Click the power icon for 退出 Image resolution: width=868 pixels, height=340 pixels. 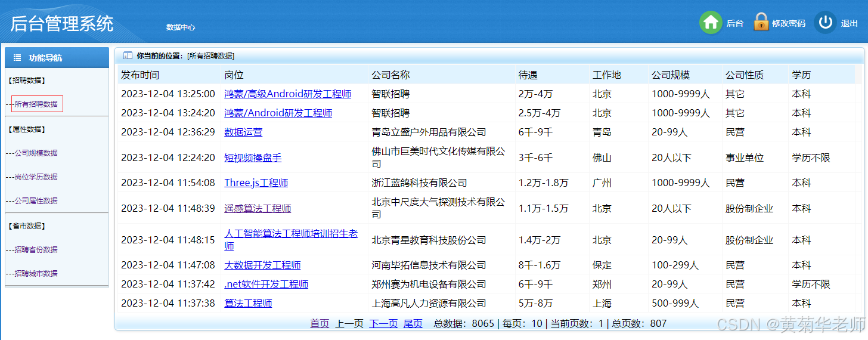pyautogui.click(x=825, y=23)
